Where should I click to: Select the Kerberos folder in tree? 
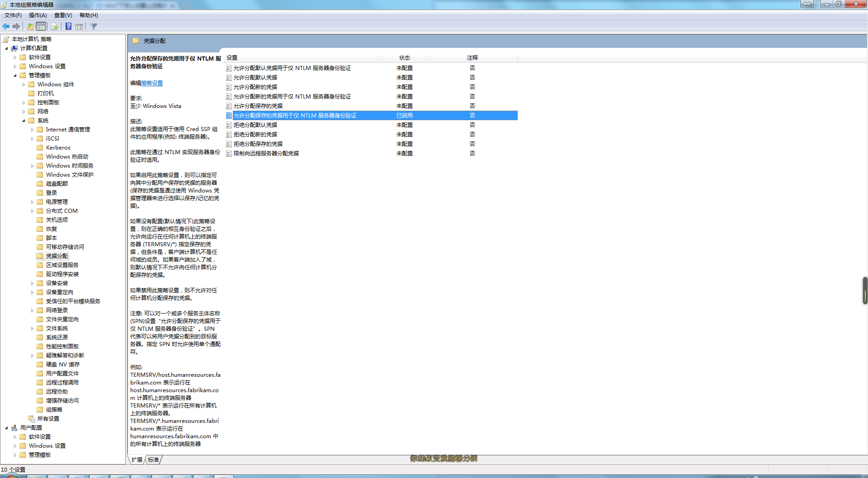(58, 148)
